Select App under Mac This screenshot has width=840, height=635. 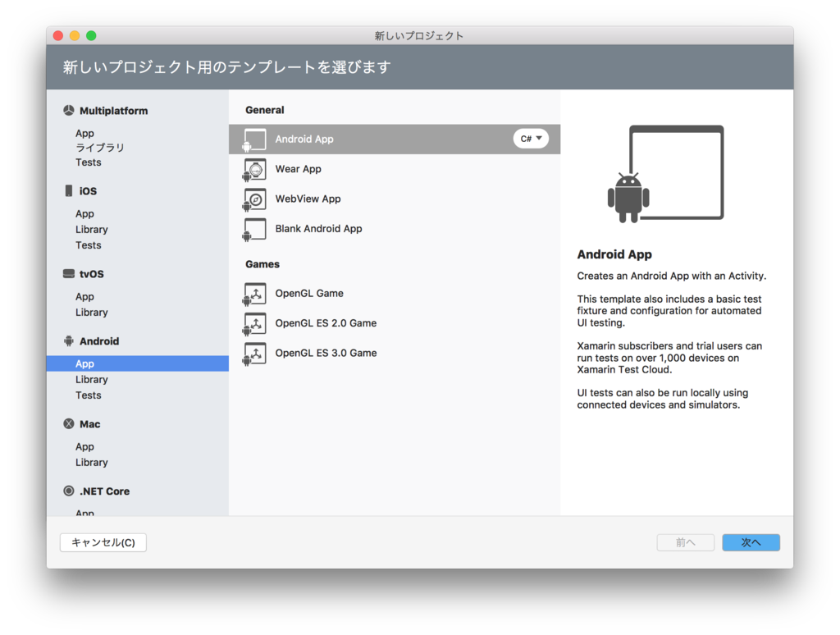point(84,446)
